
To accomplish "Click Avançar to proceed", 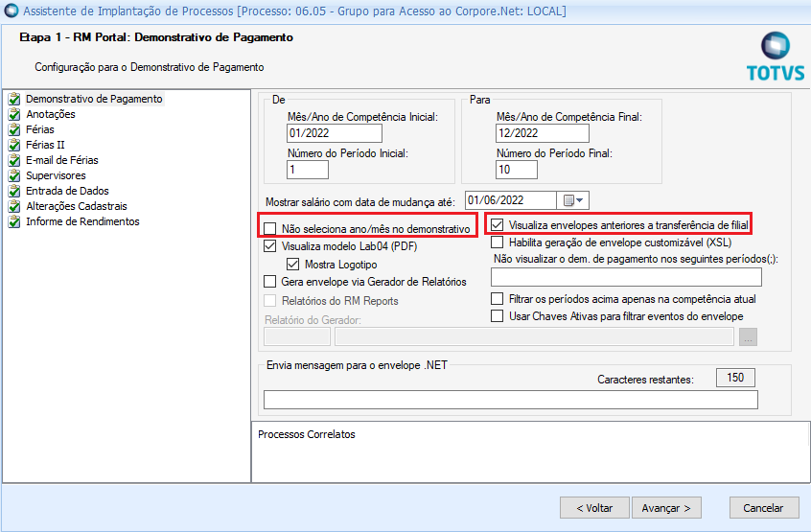I will point(666,508).
